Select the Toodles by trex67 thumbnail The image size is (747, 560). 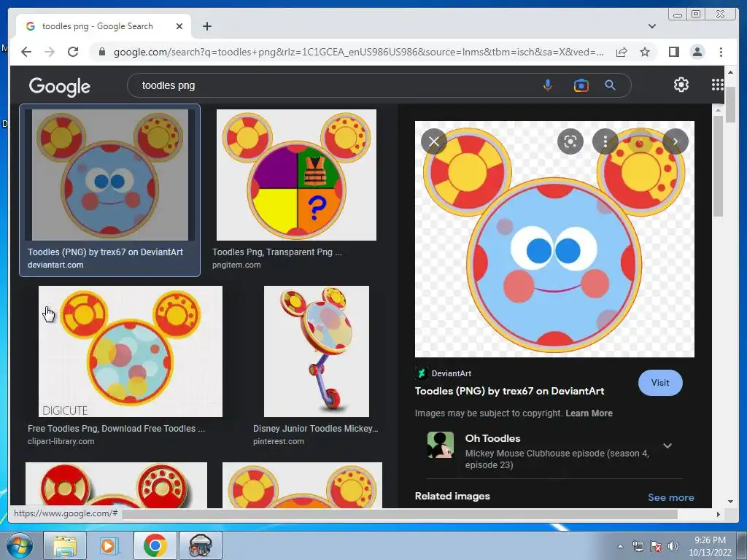109,175
